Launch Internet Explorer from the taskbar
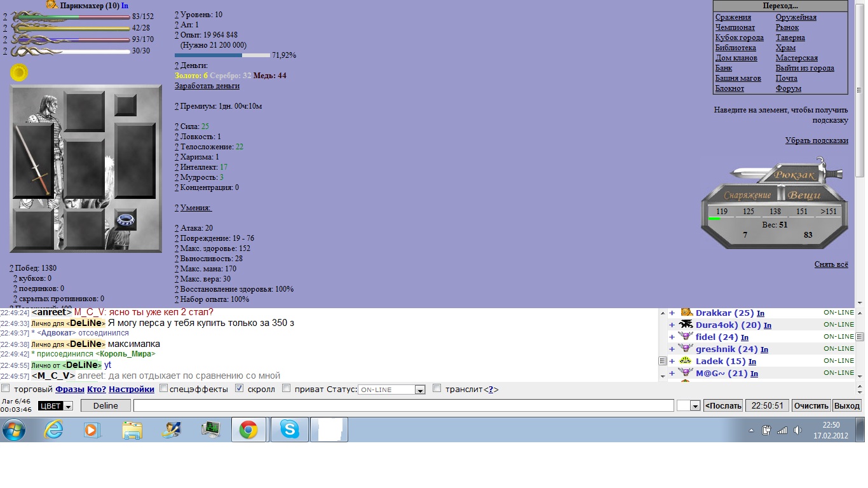868x488 pixels. pos(53,430)
